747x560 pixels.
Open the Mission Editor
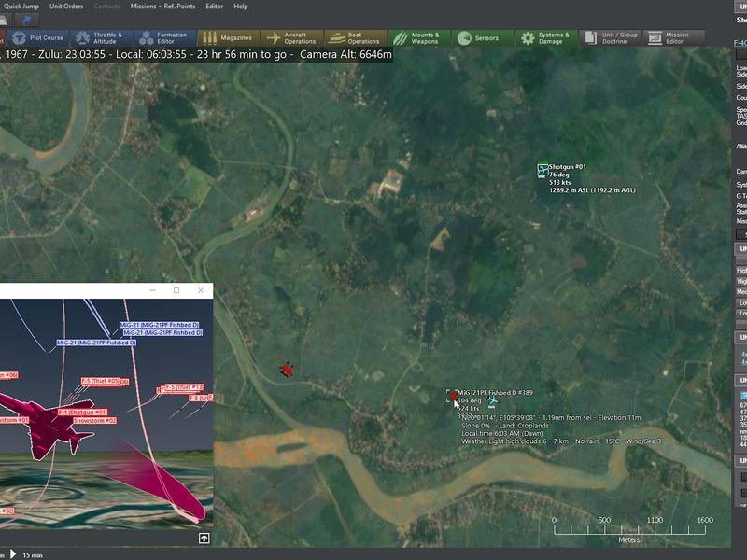point(673,38)
